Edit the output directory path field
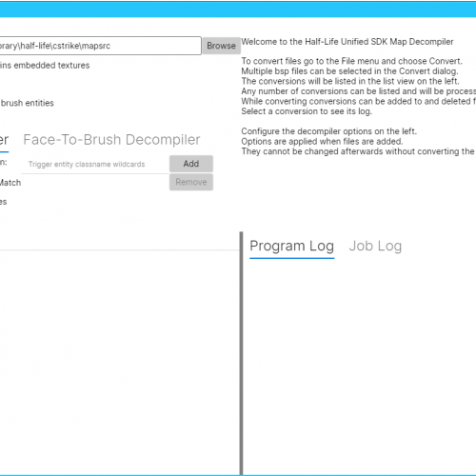This screenshot has width=476, height=476. point(100,46)
